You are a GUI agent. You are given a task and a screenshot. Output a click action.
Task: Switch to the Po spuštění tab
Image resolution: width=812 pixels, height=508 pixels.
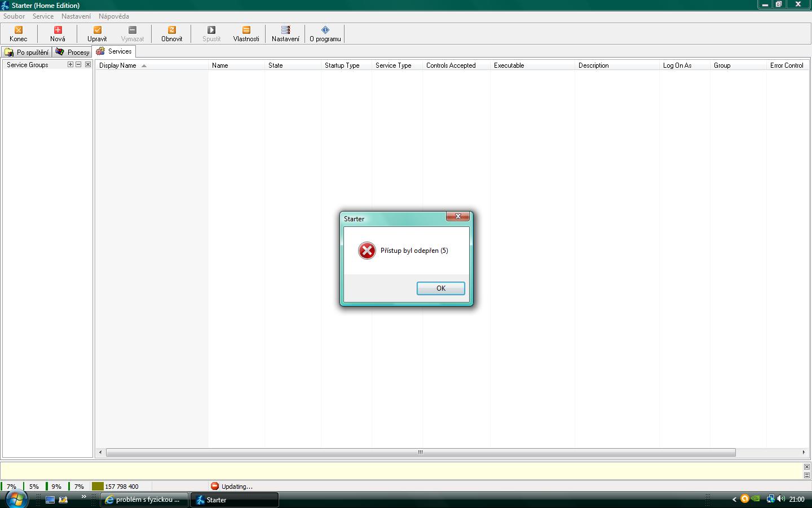coord(27,52)
